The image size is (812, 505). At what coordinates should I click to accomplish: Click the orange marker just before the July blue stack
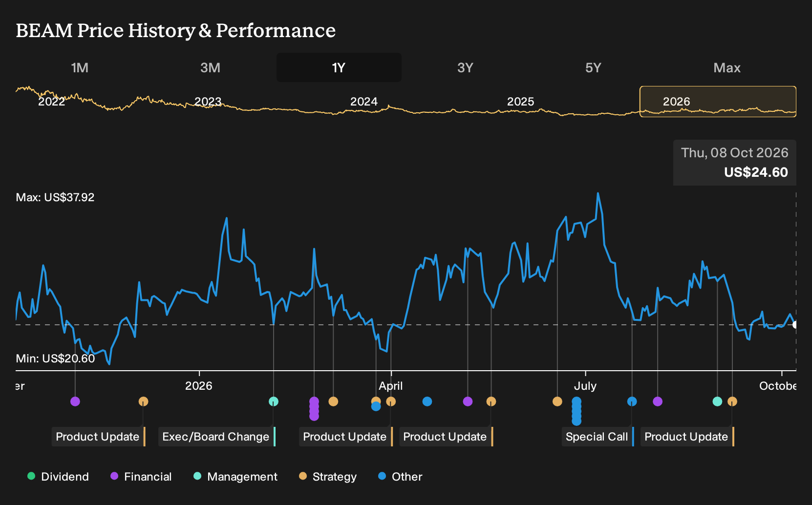point(557,401)
